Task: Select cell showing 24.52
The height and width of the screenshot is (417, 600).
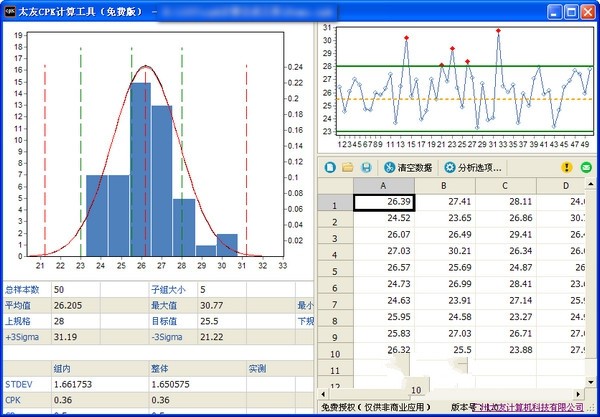Action: click(384, 218)
